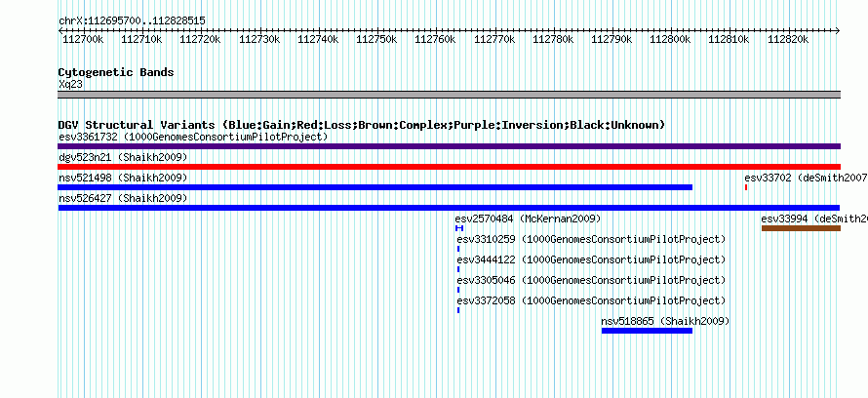Screen dimensions: 868x398
Task: Click the esv3372058 variant marker
Action: click(458, 310)
